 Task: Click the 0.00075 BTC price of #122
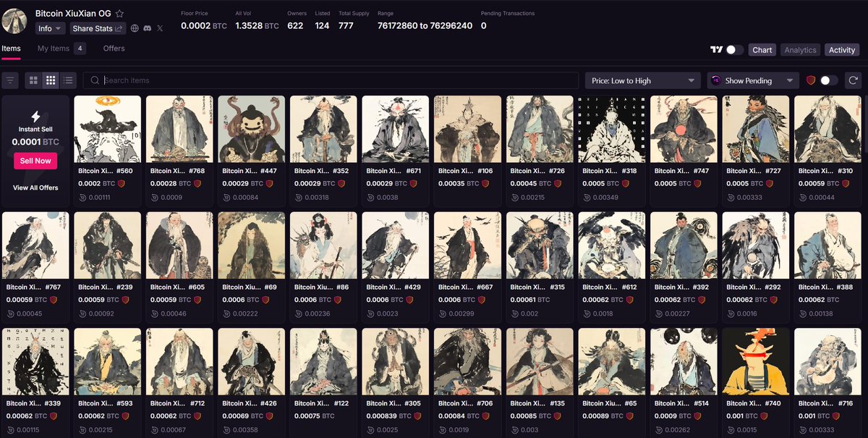(315, 416)
